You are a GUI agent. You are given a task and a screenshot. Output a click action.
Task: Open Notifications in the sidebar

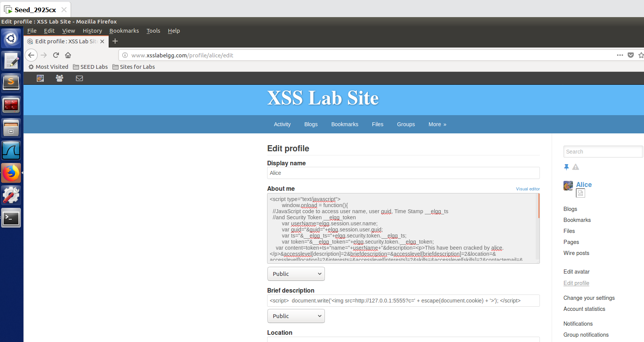578,324
